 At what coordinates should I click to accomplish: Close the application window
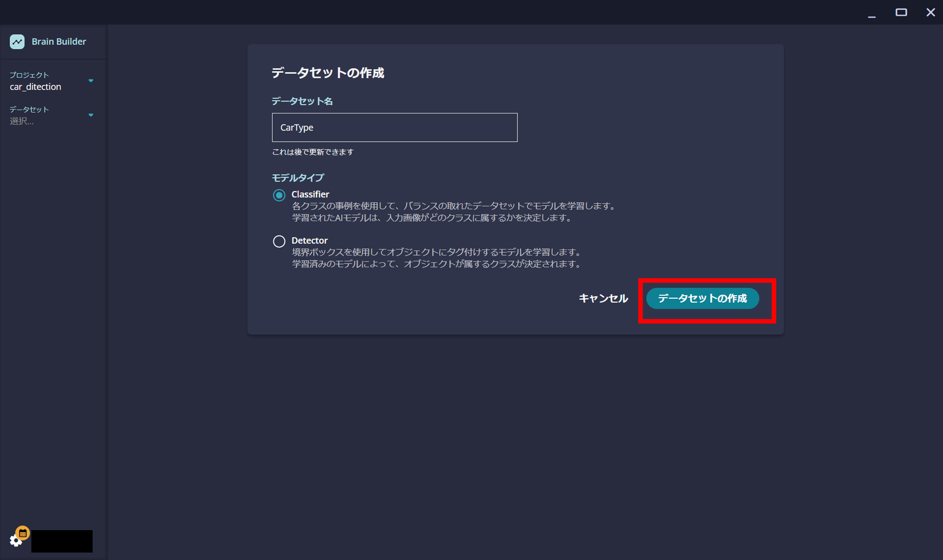click(x=930, y=12)
